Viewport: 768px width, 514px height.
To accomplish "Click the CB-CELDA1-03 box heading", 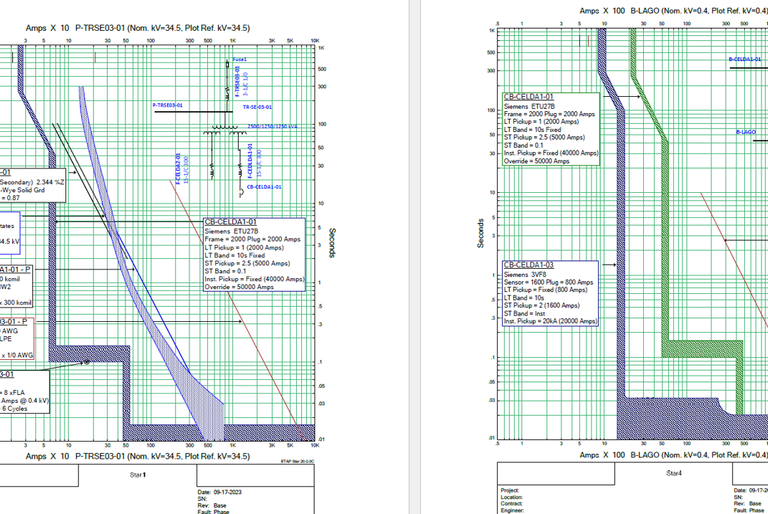I will (528, 265).
